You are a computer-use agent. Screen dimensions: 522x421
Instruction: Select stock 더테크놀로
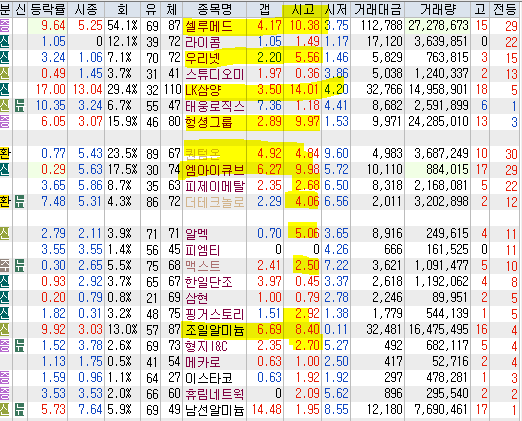tap(215, 202)
